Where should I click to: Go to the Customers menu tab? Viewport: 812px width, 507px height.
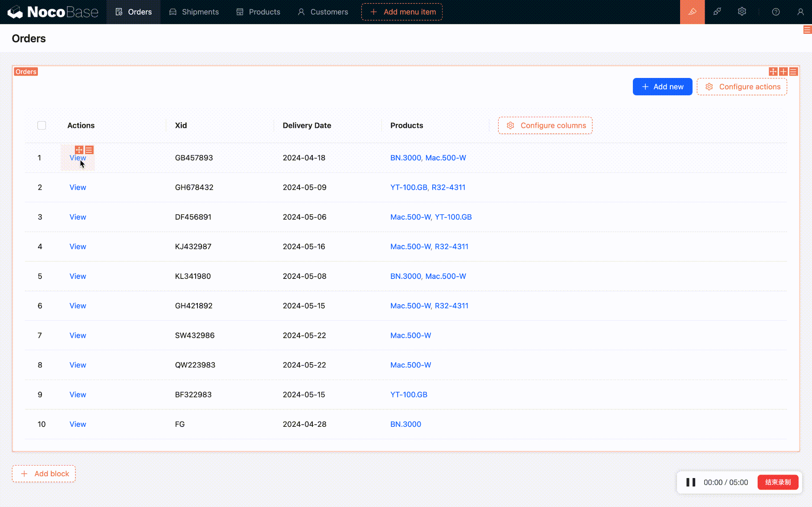[x=323, y=12]
